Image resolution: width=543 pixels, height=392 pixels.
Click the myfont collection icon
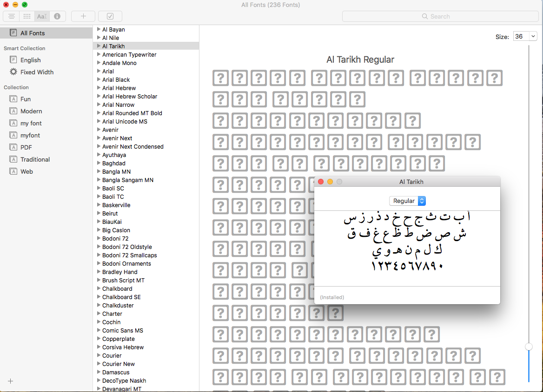tap(13, 135)
